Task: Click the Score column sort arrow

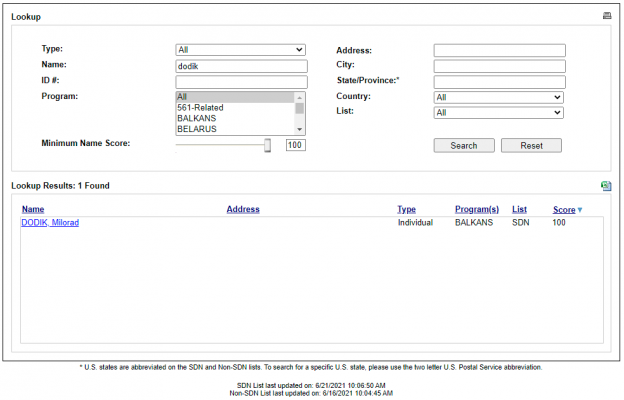Action: tap(580, 210)
